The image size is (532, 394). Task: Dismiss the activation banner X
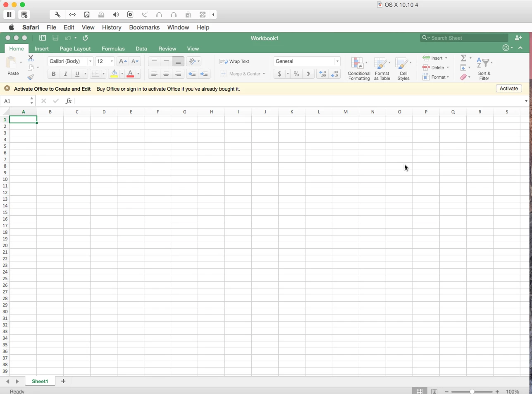point(7,89)
